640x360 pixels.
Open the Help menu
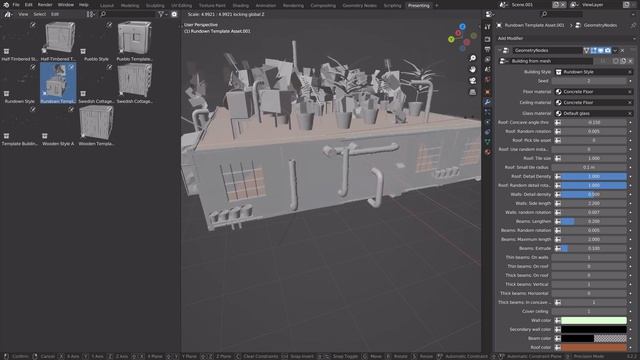coord(84,5)
